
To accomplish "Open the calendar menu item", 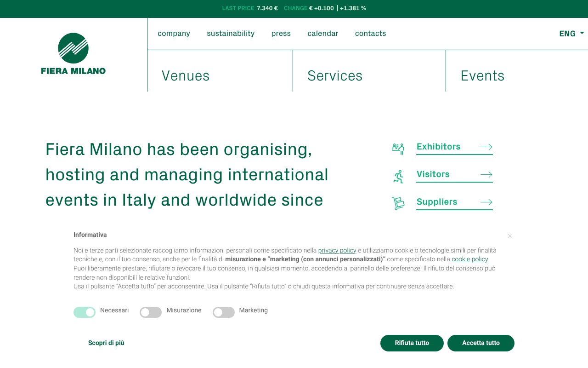I will 323,34.
